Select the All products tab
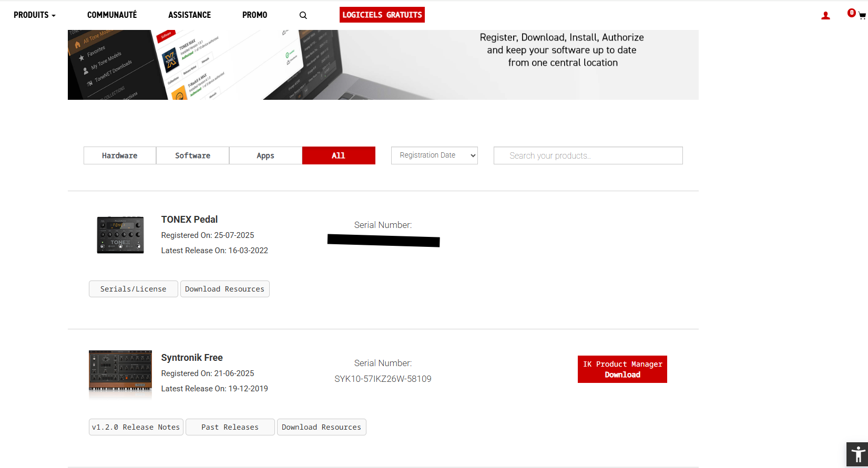Viewport: 868px width, 468px height. tap(339, 155)
